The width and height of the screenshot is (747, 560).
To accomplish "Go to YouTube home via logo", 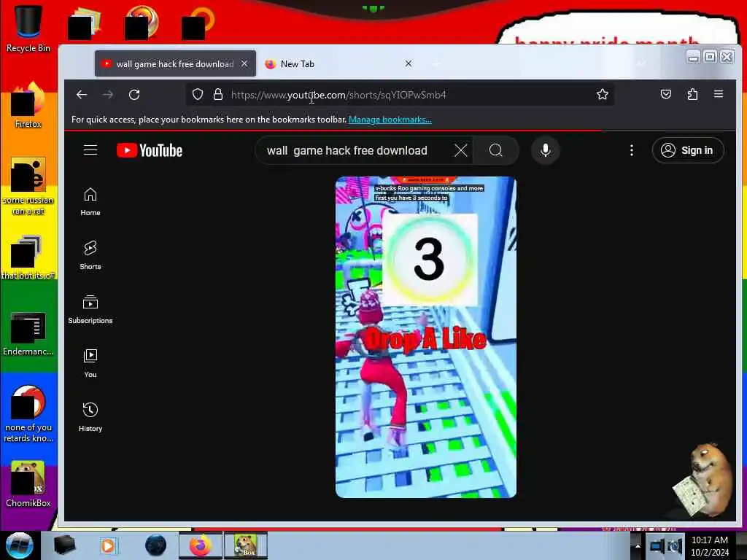I will coord(150,150).
